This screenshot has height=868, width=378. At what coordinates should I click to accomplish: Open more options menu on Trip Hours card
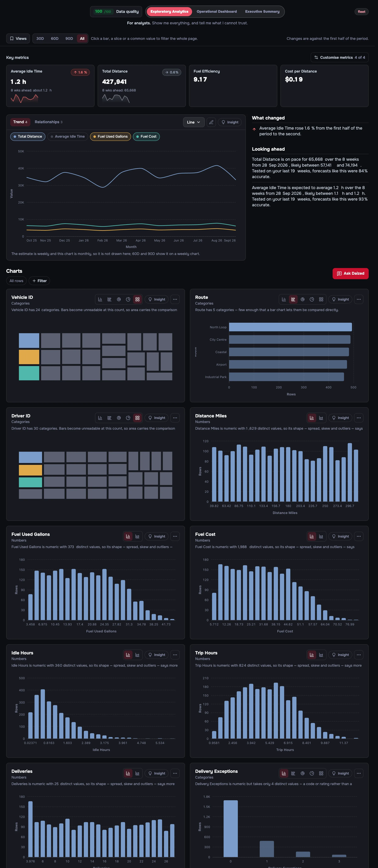click(x=358, y=655)
